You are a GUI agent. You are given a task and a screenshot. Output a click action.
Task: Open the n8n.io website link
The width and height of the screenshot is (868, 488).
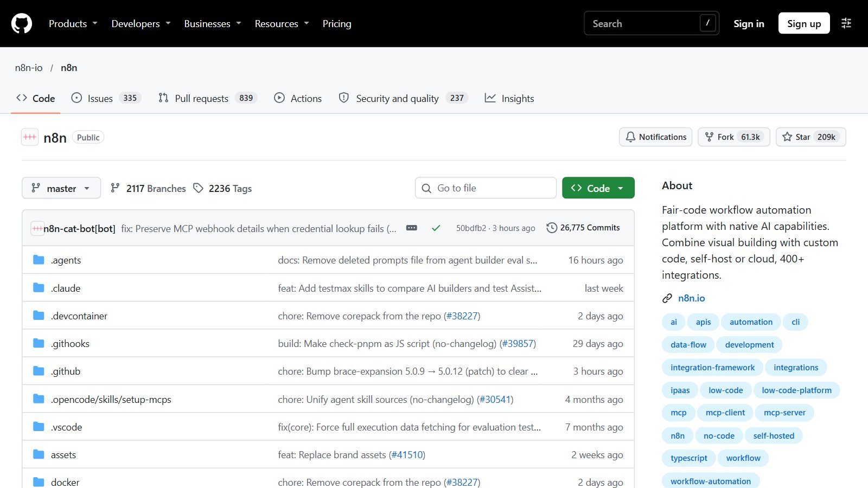click(x=692, y=298)
